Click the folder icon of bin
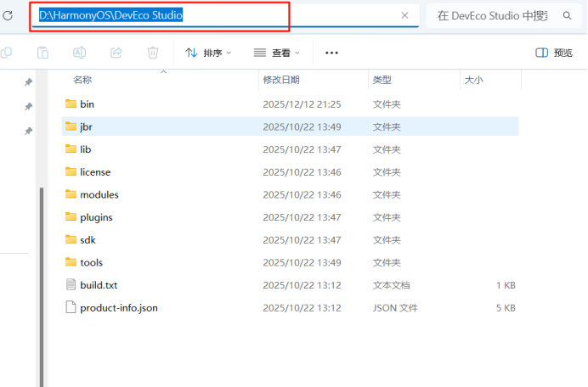588x387 pixels. pos(71,104)
